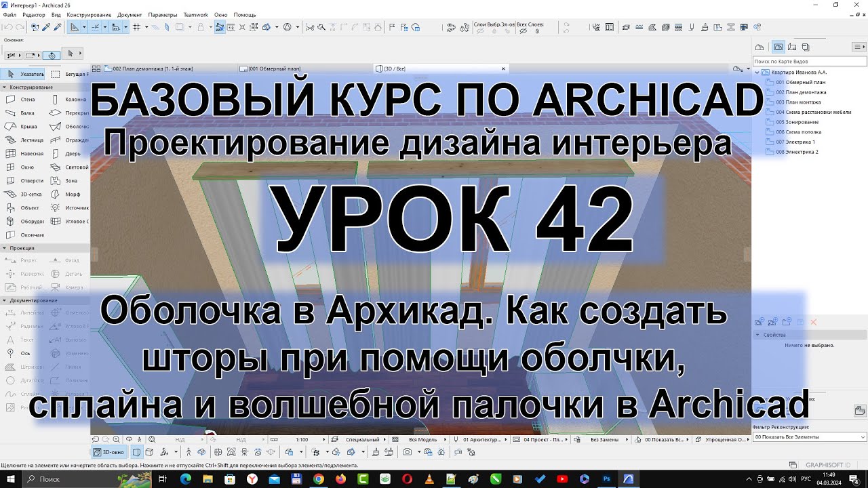Click the Pick Up Parameters eyedropper icon
The image size is (868, 488).
coord(46,27)
